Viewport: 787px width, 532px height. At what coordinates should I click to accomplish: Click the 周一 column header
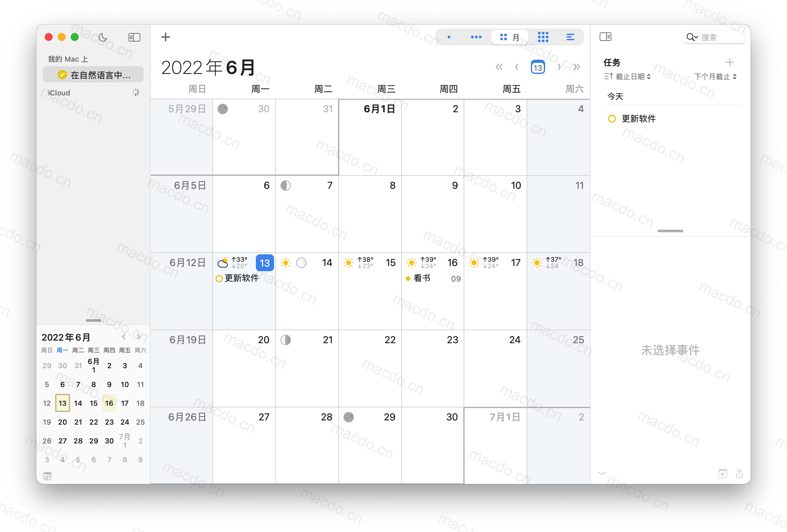click(260, 89)
